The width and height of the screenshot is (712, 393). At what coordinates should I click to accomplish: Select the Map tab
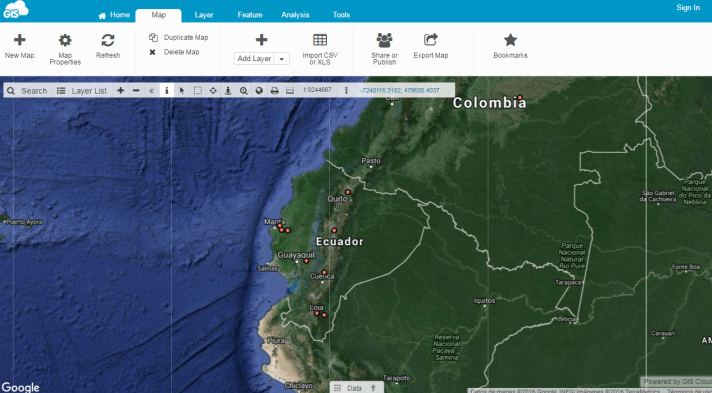coord(158,15)
